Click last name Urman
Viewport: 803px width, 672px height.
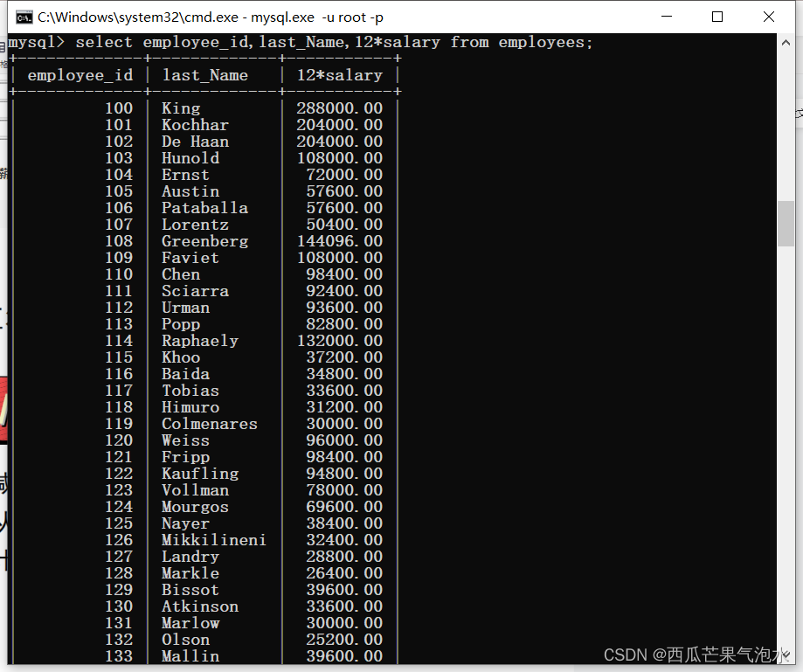(185, 308)
